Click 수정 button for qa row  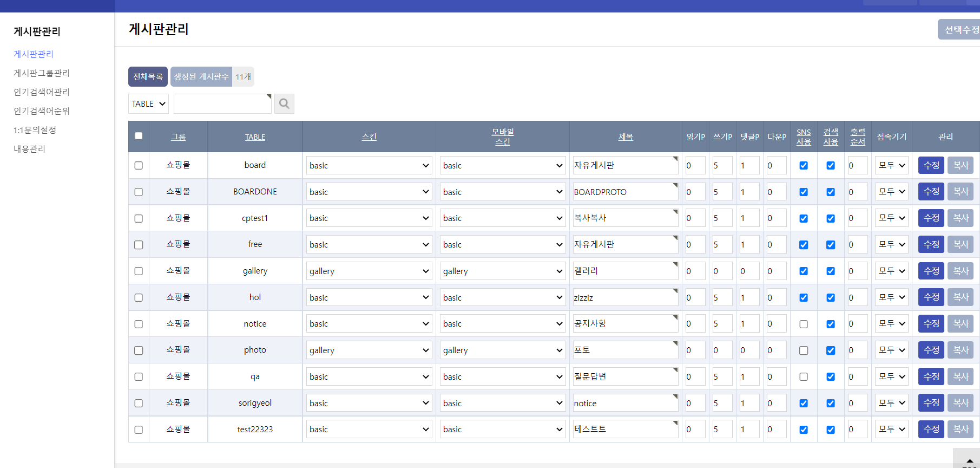[x=931, y=376]
